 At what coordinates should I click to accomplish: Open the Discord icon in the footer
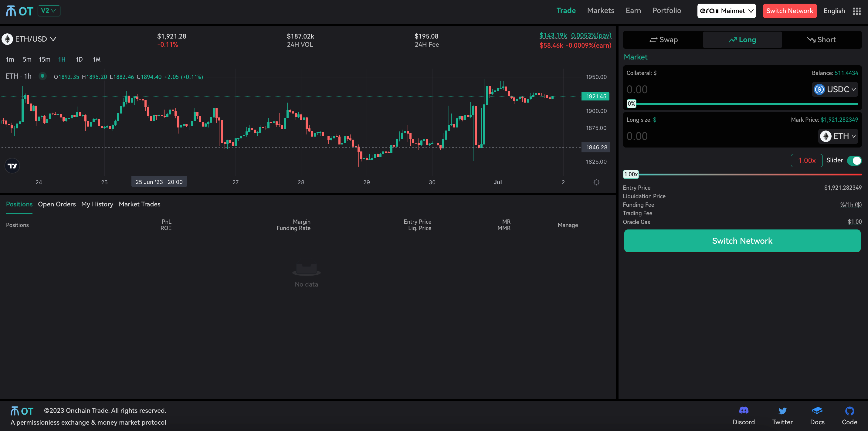(743, 410)
